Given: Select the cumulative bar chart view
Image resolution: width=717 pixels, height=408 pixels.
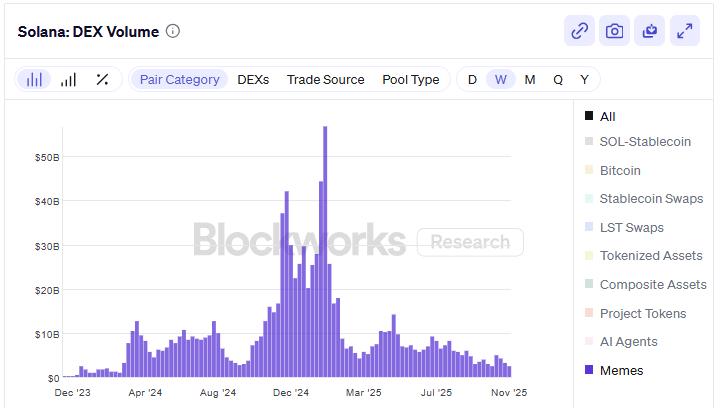Looking at the screenshot, I should click(x=68, y=79).
